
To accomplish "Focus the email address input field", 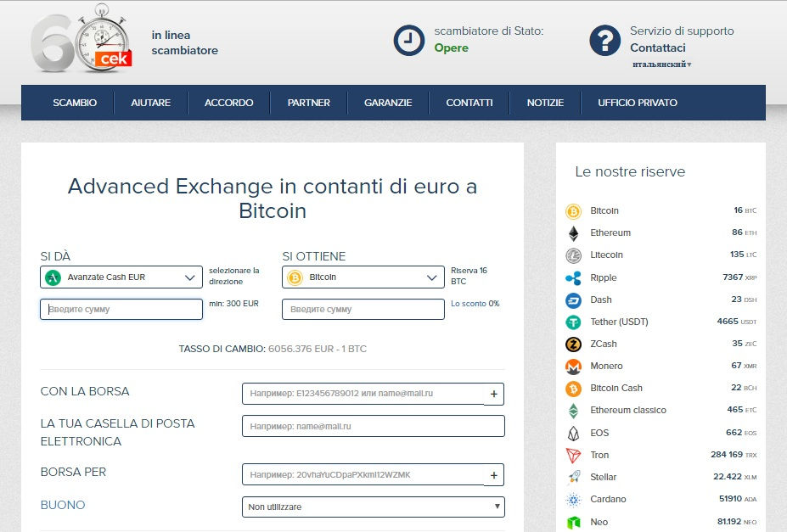I will click(374, 426).
